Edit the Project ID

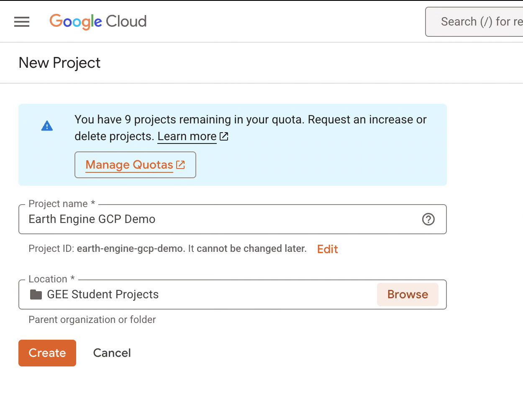pyautogui.click(x=327, y=249)
